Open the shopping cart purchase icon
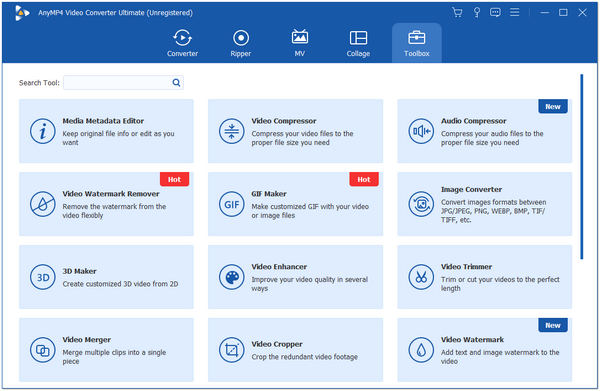Viewport: 600px width, 391px height. tap(457, 13)
